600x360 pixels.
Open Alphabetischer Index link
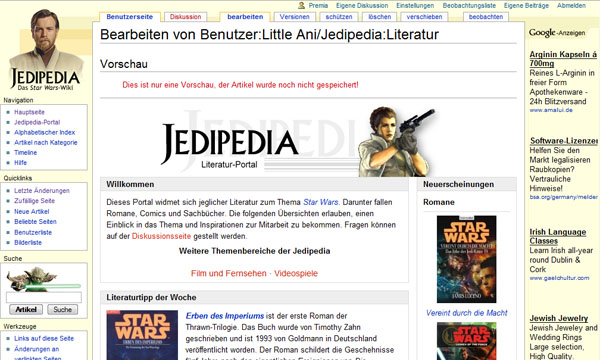44,132
